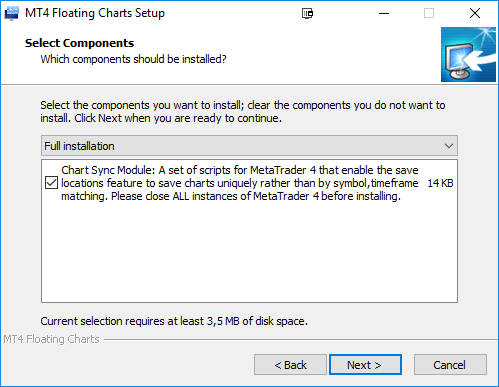The height and width of the screenshot is (387, 499).
Task: Click the Full installation text in combo box
Action: pyautogui.click(x=79, y=146)
